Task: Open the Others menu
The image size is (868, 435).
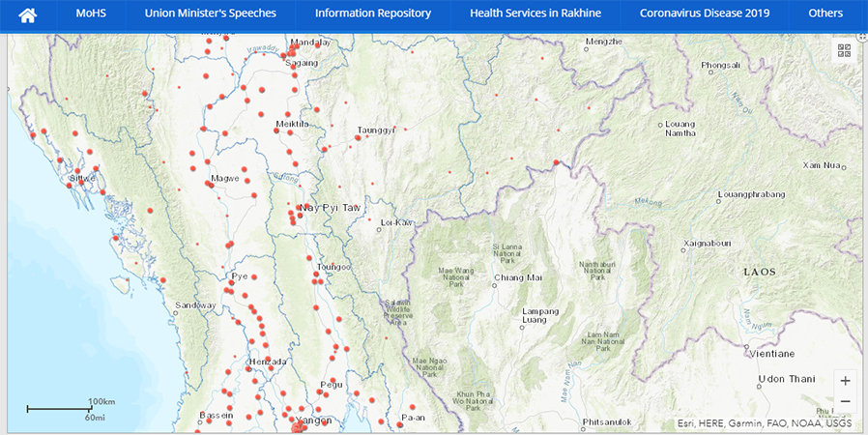Action: (x=825, y=14)
